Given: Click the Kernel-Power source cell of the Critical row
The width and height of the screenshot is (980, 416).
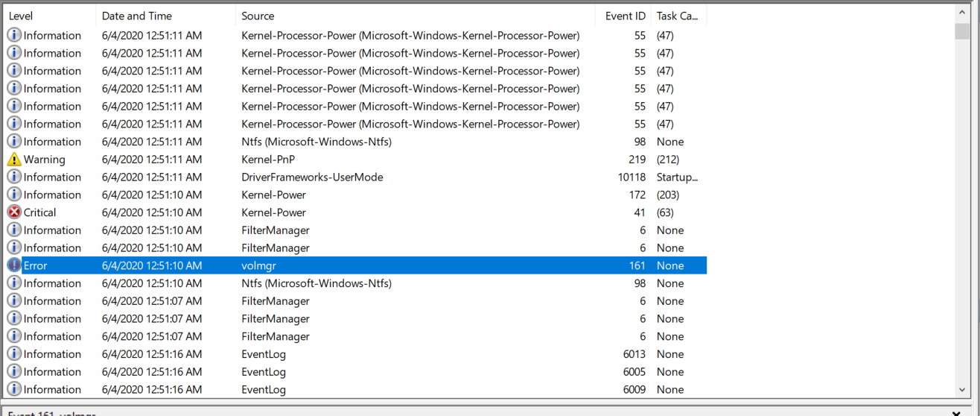Looking at the screenshot, I should (x=273, y=212).
